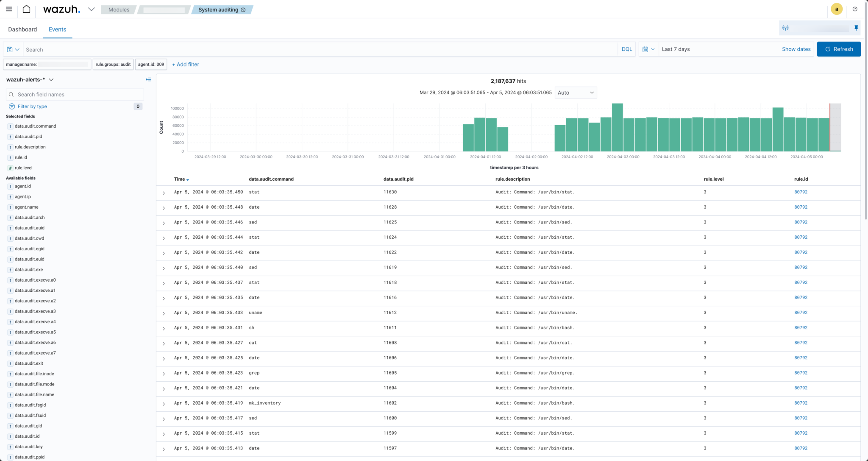This screenshot has width=868, height=461.
Task: Pin the selected agent with the pin icon
Action: tap(856, 28)
